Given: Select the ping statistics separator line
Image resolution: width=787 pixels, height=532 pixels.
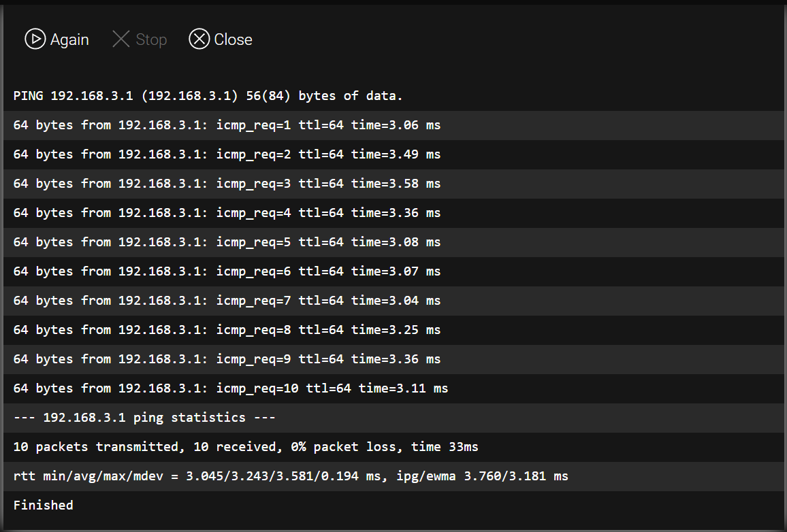Looking at the screenshot, I should point(394,418).
